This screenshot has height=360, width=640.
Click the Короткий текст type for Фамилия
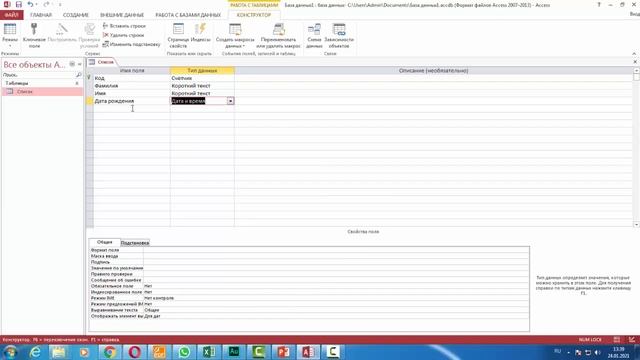202,86
